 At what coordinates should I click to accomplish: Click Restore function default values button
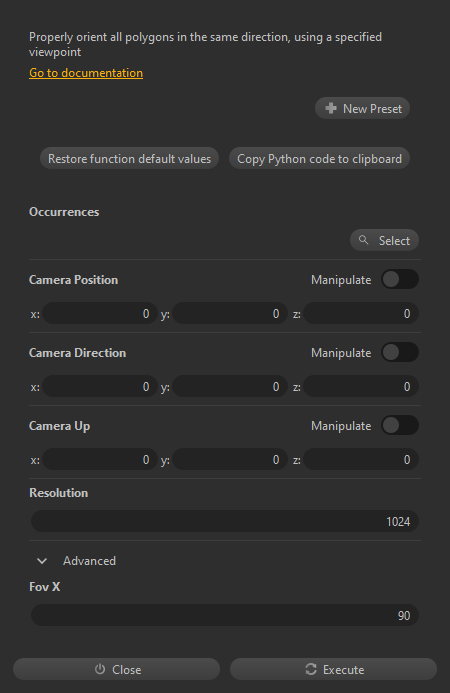[x=130, y=158]
